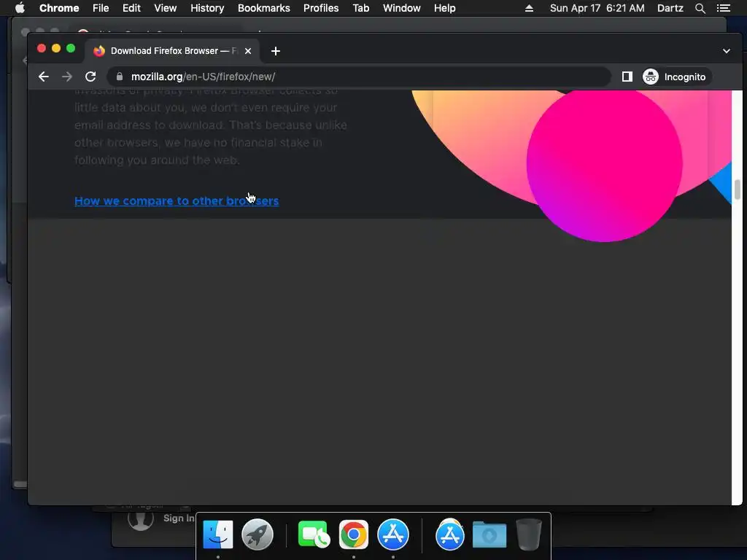Open the Bookmarks menu
Screen dimensions: 747x560
click(264, 8)
